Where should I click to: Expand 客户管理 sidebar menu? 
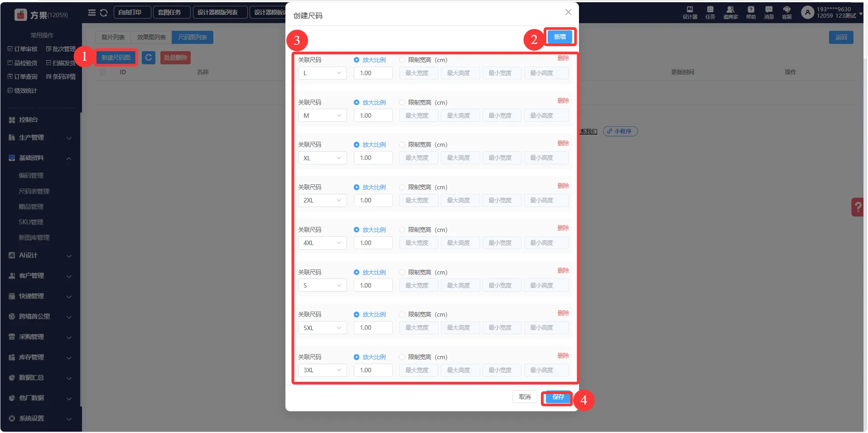coord(41,276)
